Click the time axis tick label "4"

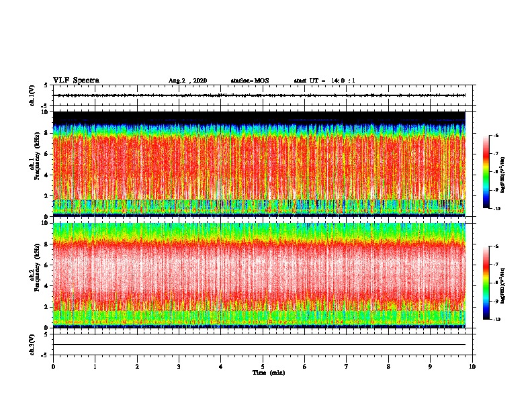221,367
